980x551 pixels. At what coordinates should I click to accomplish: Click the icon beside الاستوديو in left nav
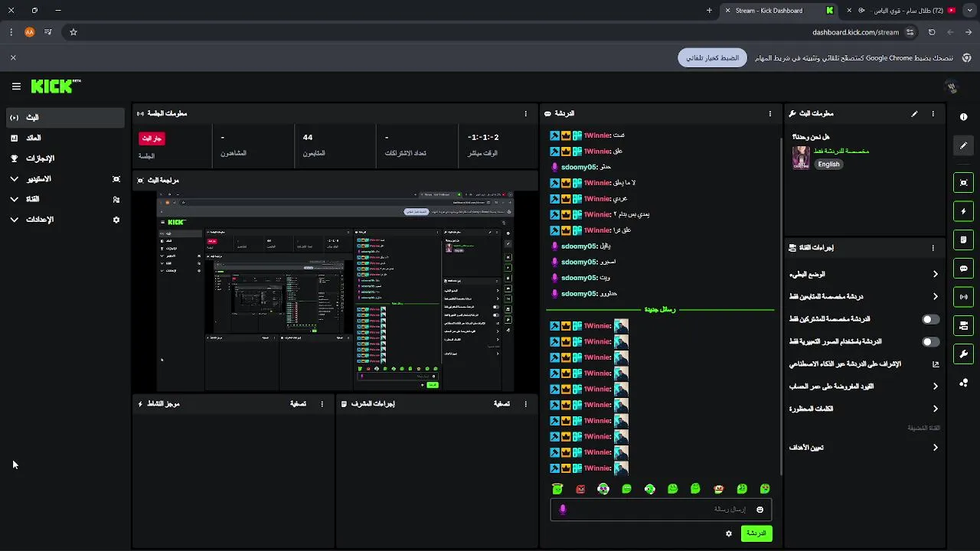click(x=116, y=179)
